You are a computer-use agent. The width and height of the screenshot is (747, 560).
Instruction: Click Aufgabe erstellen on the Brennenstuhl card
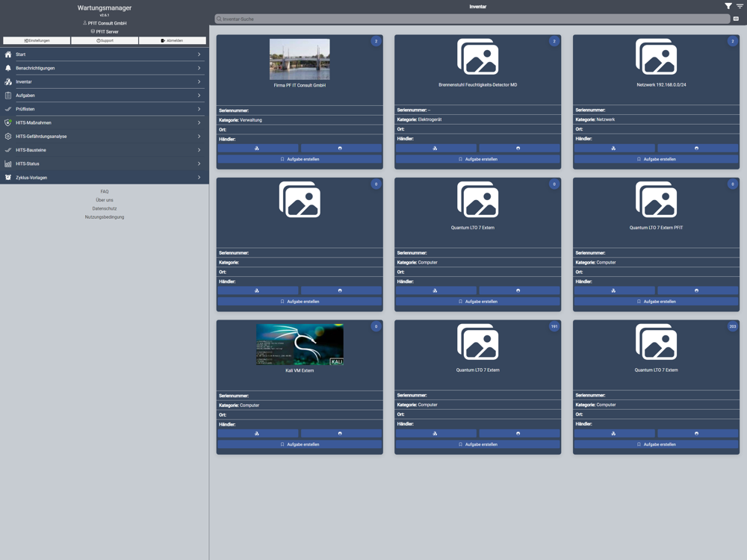tap(478, 159)
